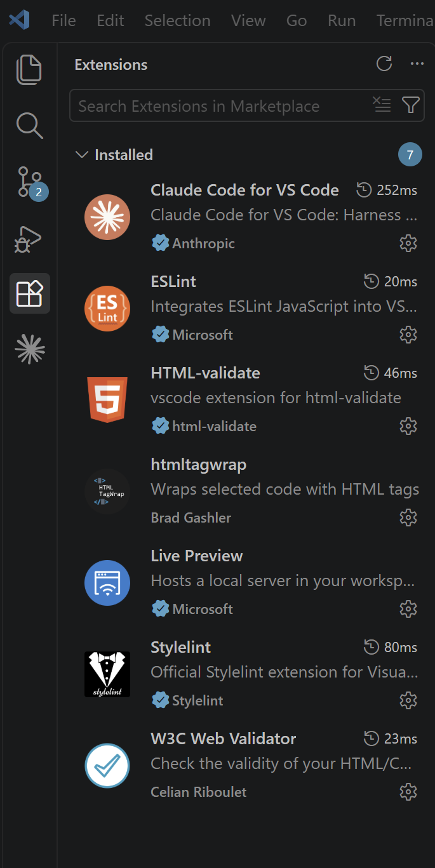This screenshot has height=868, width=435.
Task: Open manage gear for Stylelint extension
Action: pos(408,700)
